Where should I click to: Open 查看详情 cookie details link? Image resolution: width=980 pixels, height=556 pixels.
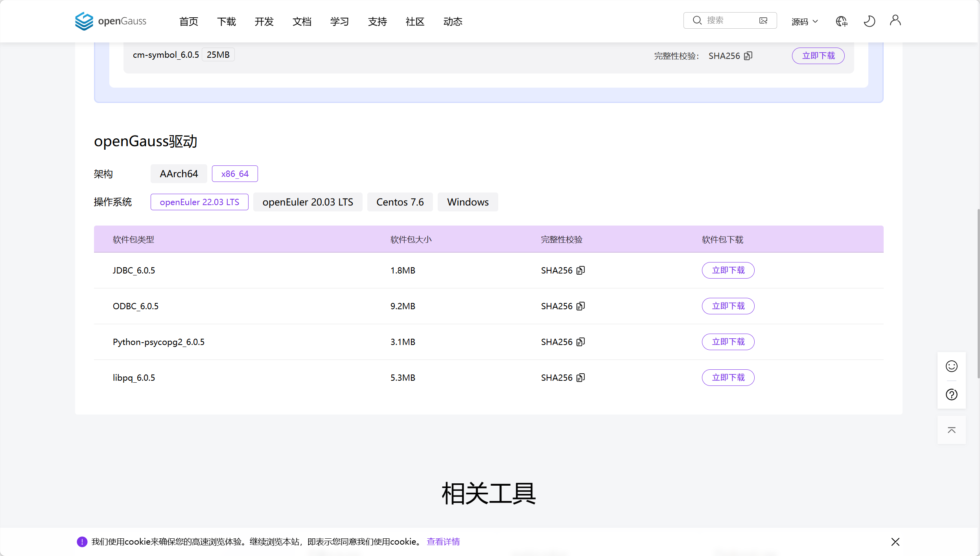pos(443,542)
